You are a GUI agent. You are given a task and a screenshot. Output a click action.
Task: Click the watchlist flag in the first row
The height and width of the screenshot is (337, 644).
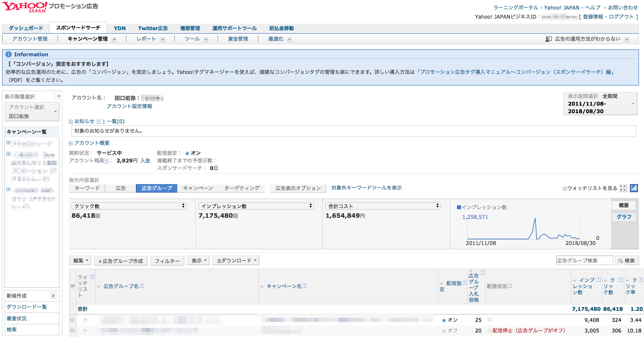[86, 320]
